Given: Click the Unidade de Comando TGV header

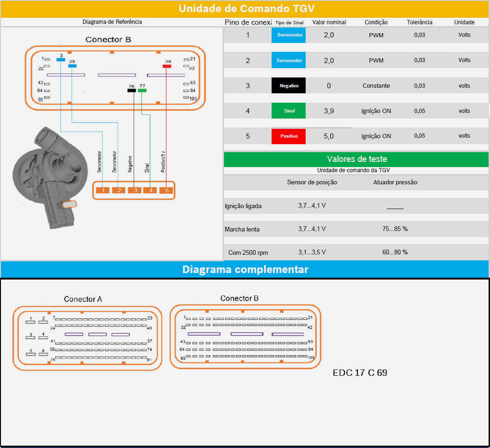Looking at the screenshot, I should point(245,8).
